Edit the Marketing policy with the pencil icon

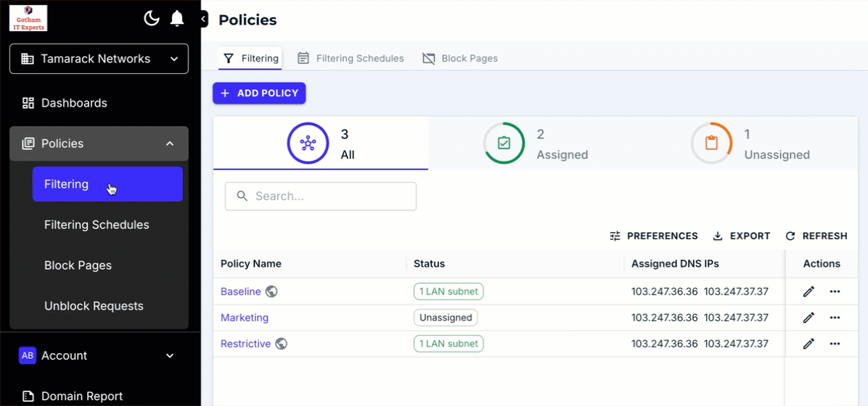coord(808,318)
